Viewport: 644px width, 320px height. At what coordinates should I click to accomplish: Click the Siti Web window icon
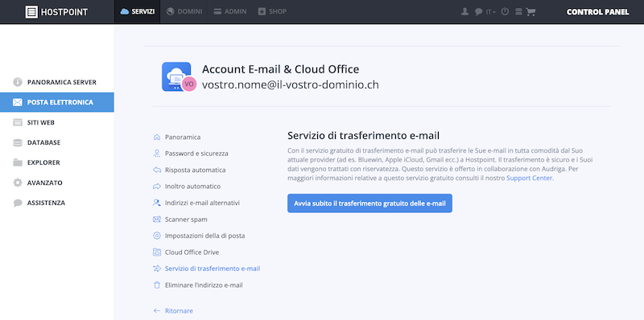click(x=18, y=122)
